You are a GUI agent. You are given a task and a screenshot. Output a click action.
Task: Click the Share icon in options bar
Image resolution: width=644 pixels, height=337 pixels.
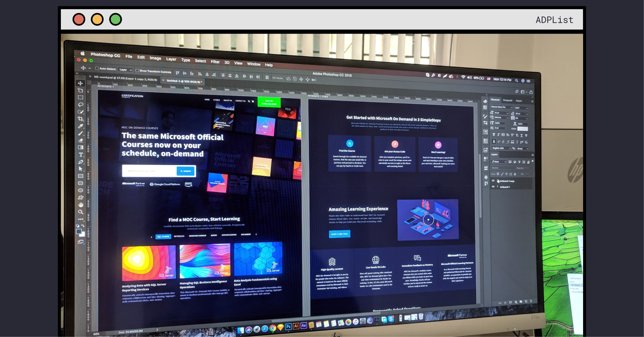click(531, 92)
